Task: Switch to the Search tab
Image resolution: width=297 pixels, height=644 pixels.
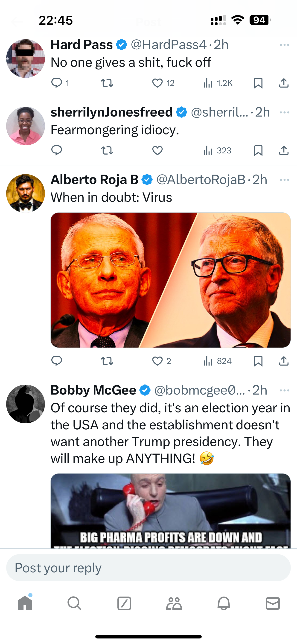Action: [x=74, y=603]
